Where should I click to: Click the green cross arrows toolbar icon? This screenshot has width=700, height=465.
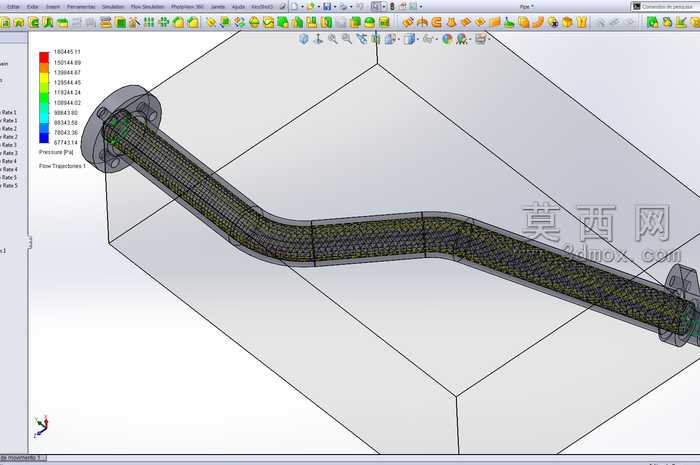click(x=163, y=22)
